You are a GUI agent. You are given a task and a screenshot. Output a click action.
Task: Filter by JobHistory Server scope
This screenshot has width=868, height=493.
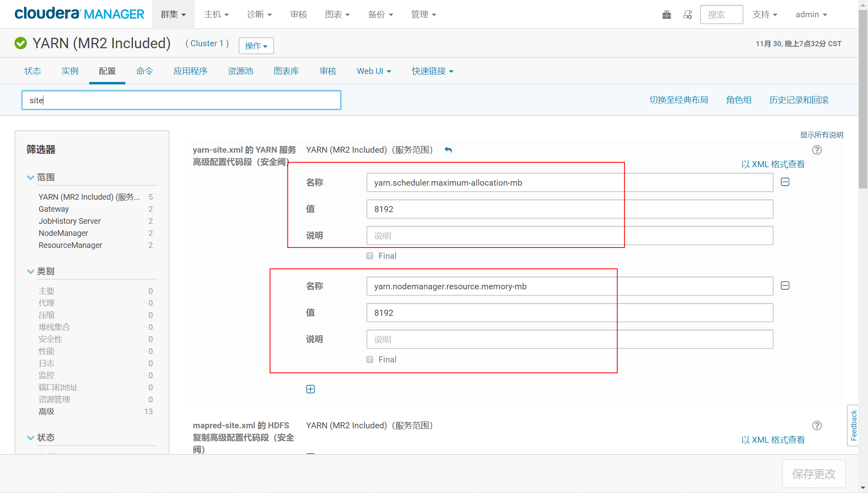click(x=70, y=221)
